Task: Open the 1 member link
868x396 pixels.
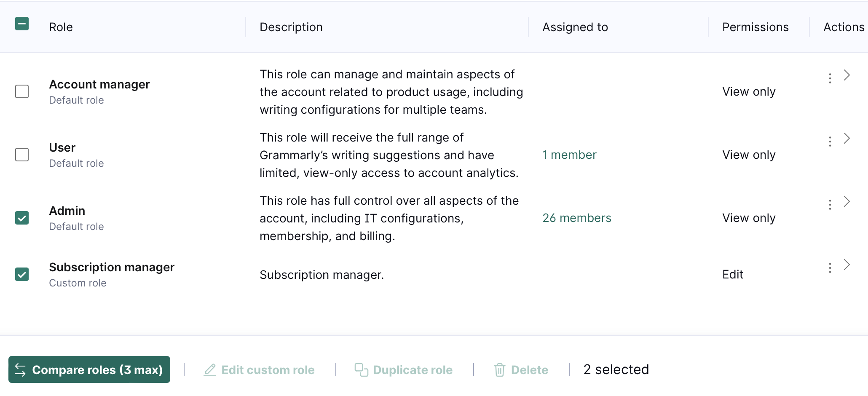Action: point(569,155)
